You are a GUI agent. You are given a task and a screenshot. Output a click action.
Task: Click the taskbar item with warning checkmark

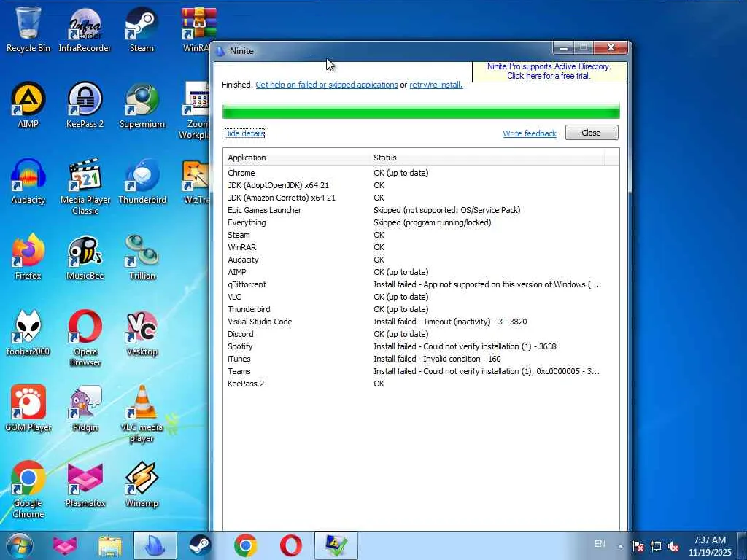click(x=336, y=545)
